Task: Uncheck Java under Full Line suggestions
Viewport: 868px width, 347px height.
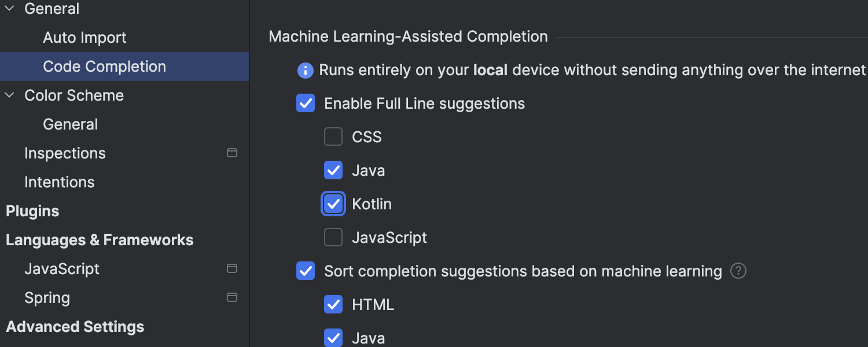Action: tap(333, 170)
